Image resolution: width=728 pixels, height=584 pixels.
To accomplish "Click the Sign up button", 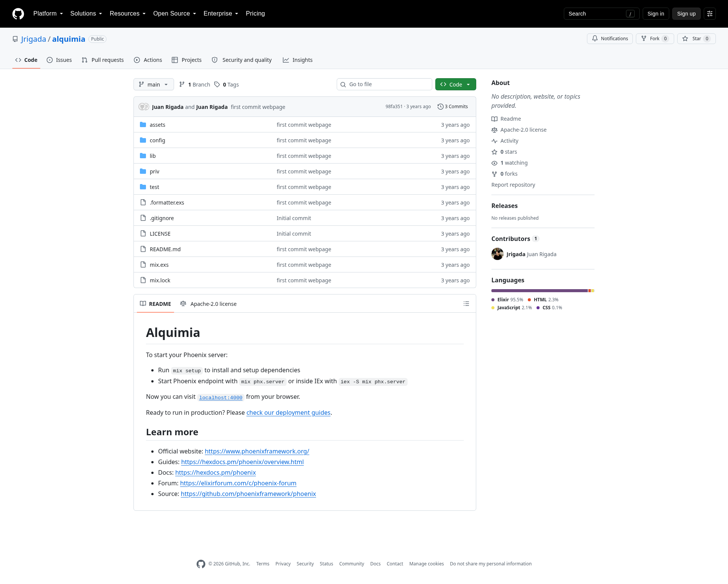I will (686, 14).
